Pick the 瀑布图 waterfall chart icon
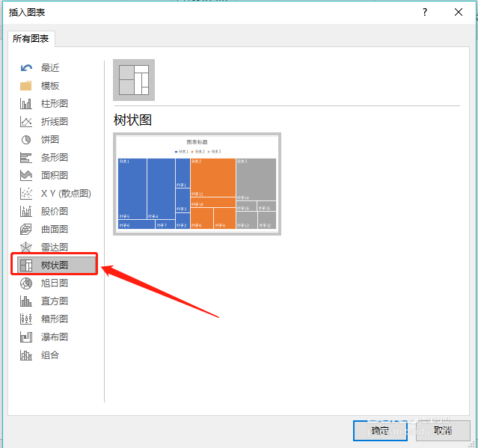Screen dimensions: 478x448 [x=26, y=337]
